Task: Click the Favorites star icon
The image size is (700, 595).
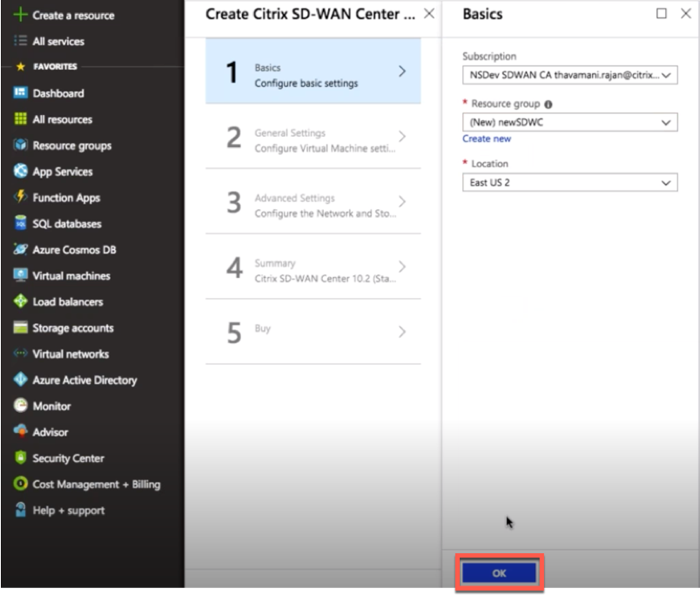Action: (21, 66)
